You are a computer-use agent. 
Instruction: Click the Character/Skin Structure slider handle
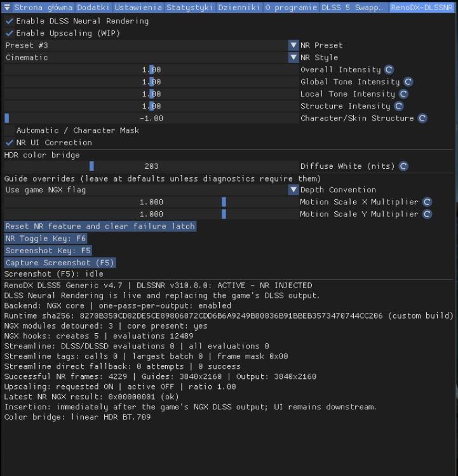pos(7,119)
